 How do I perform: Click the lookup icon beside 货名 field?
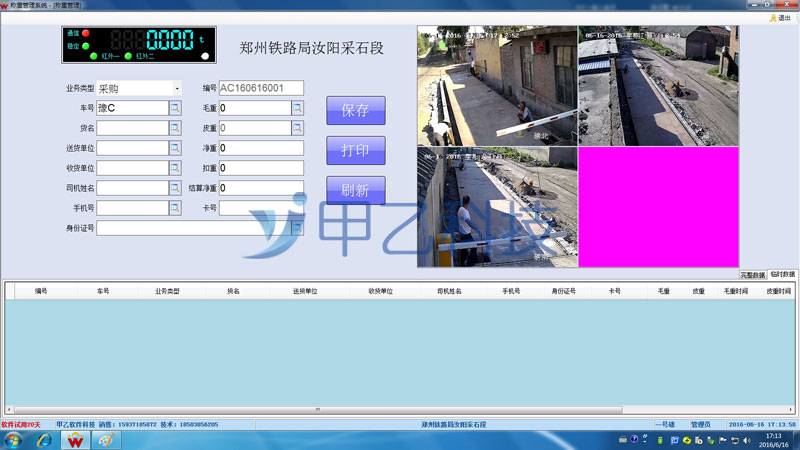(175, 128)
